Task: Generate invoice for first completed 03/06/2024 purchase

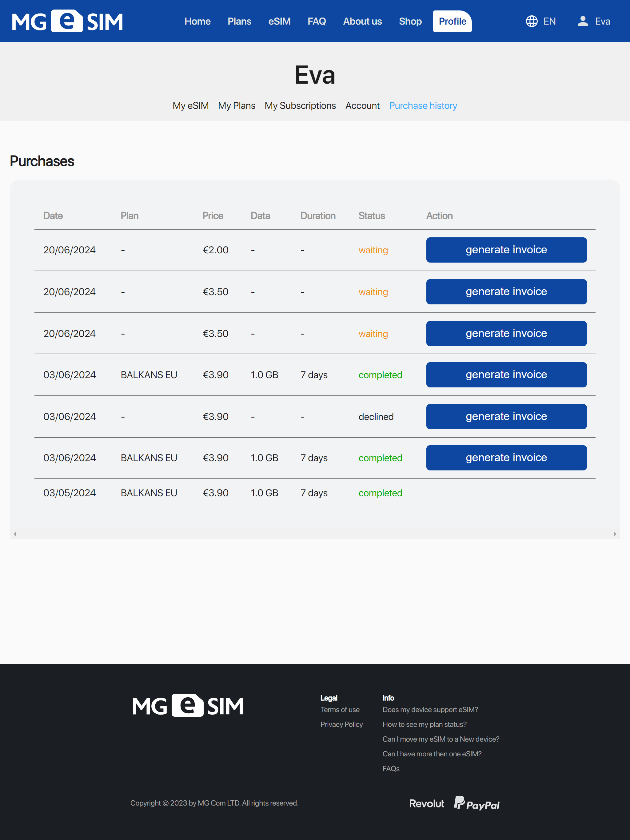Action: tap(506, 375)
